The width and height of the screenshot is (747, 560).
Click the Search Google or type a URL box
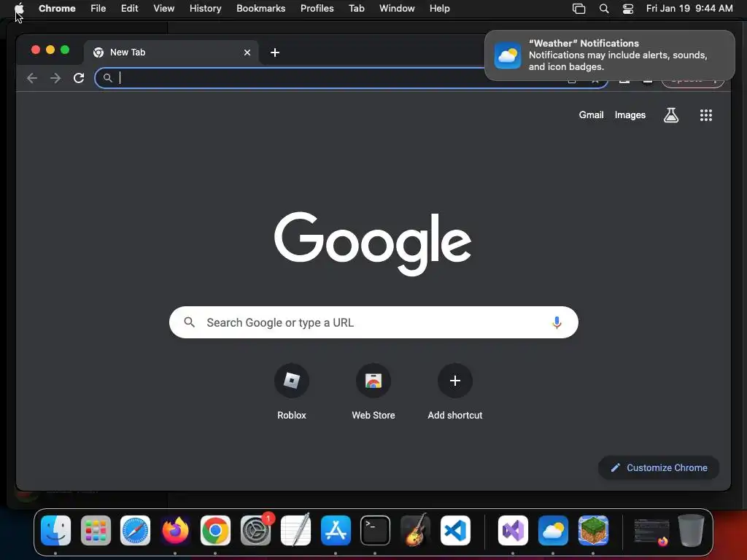pos(373,322)
